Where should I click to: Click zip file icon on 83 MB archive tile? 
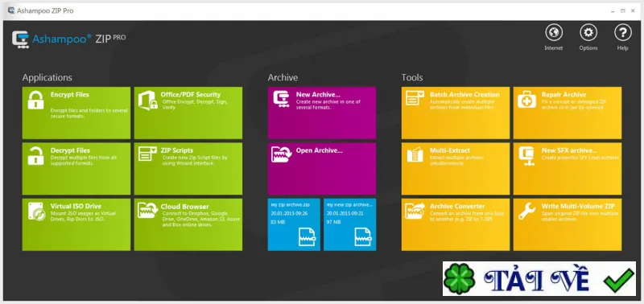tap(308, 236)
